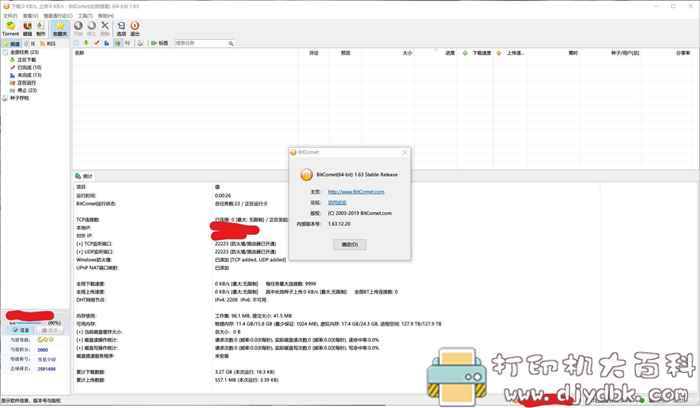Screen dimensions: 700x408
Task: Open the 选项 options toolbar icon
Action: coord(121,29)
